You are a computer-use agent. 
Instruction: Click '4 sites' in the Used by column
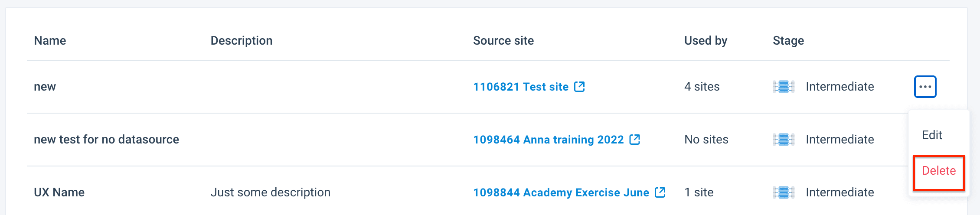pos(702,87)
